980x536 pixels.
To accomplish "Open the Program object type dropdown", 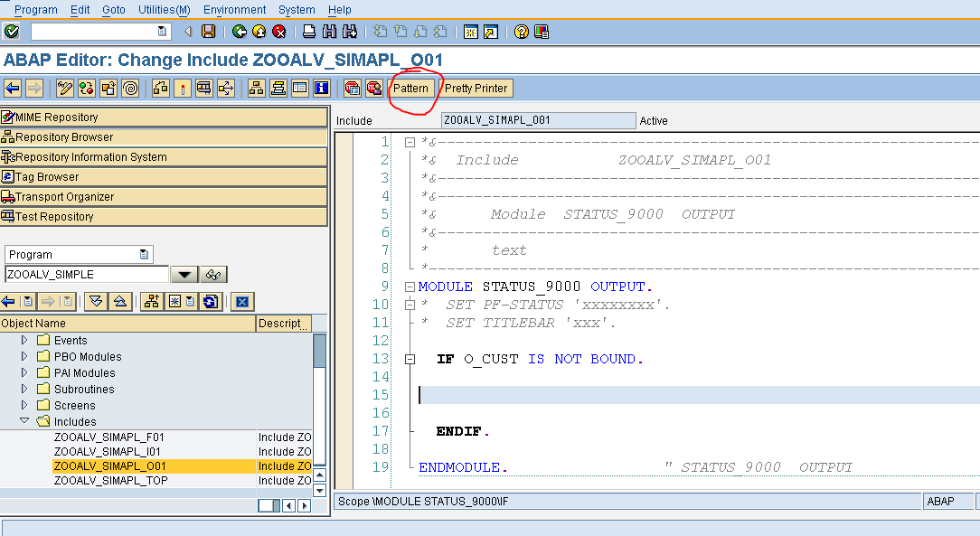I will 143,254.
